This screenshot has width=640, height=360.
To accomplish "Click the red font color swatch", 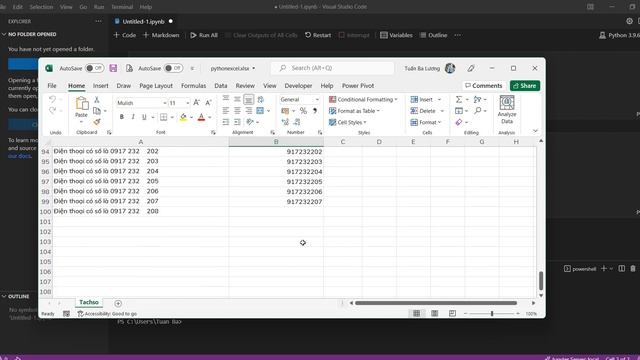I will click(x=201, y=118).
